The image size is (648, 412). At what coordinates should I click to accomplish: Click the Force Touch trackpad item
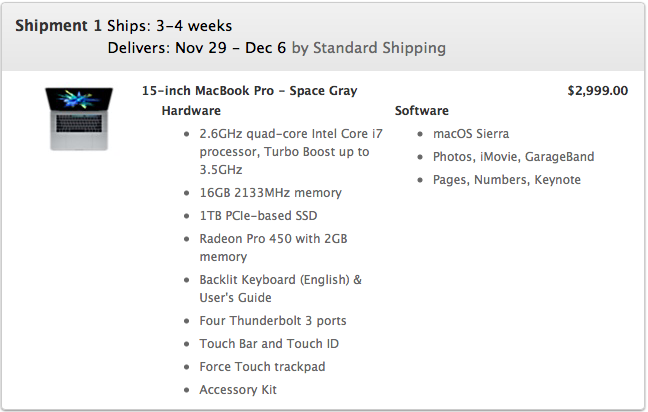(x=262, y=367)
